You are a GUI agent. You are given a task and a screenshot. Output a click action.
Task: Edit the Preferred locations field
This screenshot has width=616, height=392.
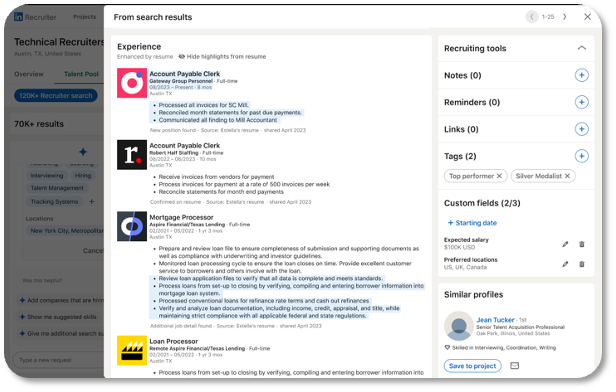click(565, 264)
